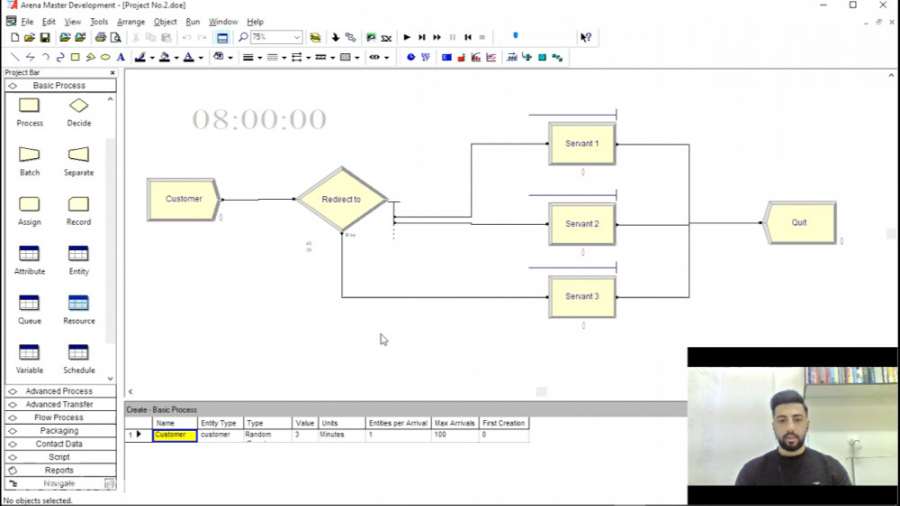Viewport: 900px width, 506px height.
Task: Open the Arrange menu
Action: pyautogui.click(x=131, y=22)
